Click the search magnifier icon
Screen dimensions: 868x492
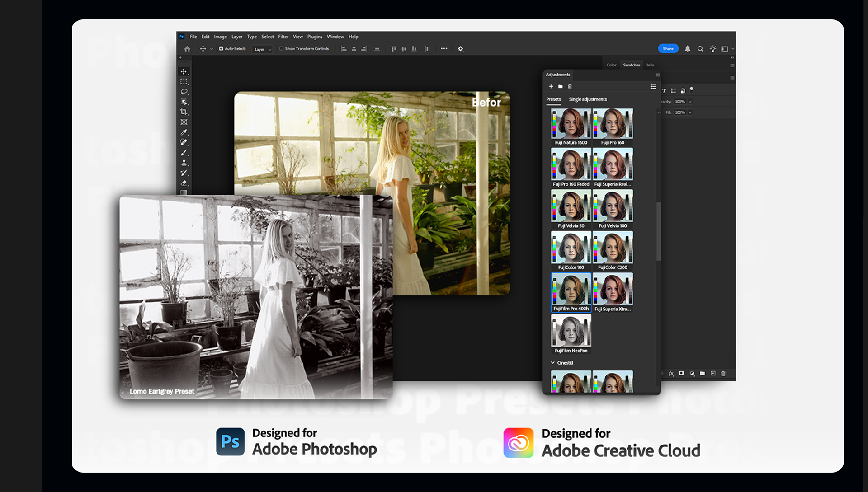point(700,49)
